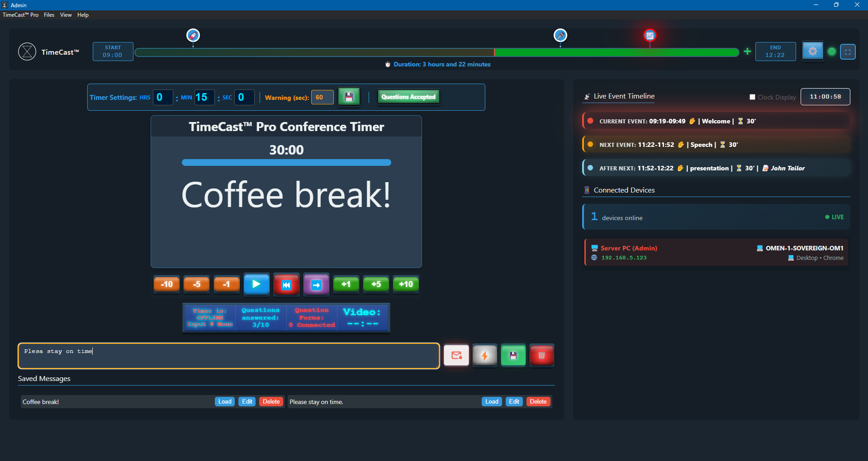The height and width of the screenshot is (461, 868).
Task: Open the Files menu
Action: click(x=49, y=15)
